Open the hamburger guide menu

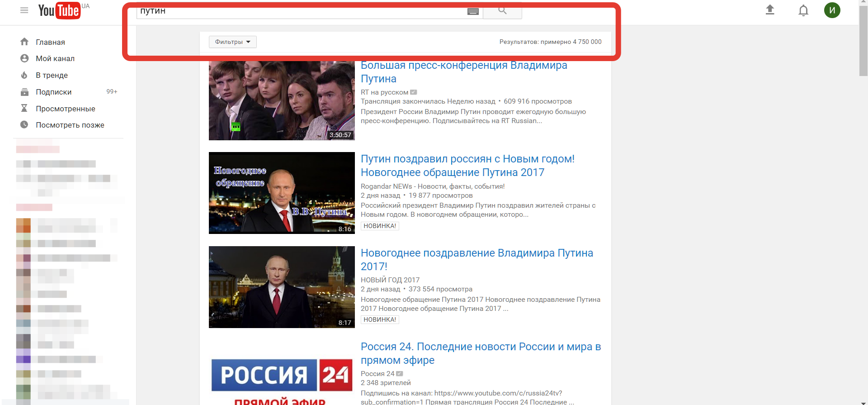24,10
